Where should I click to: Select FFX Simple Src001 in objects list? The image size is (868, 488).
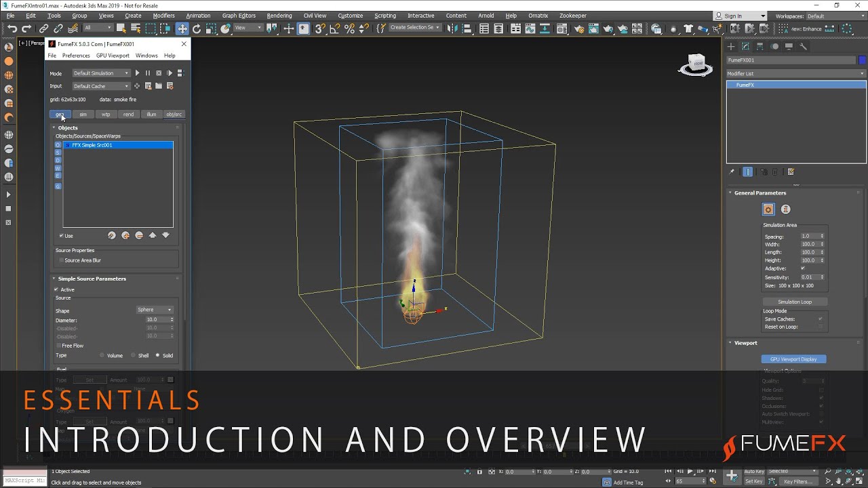pyautogui.click(x=118, y=145)
